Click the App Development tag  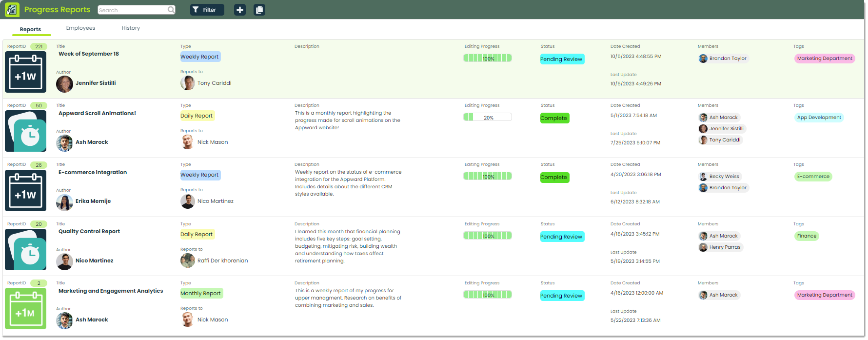[x=819, y=118]
